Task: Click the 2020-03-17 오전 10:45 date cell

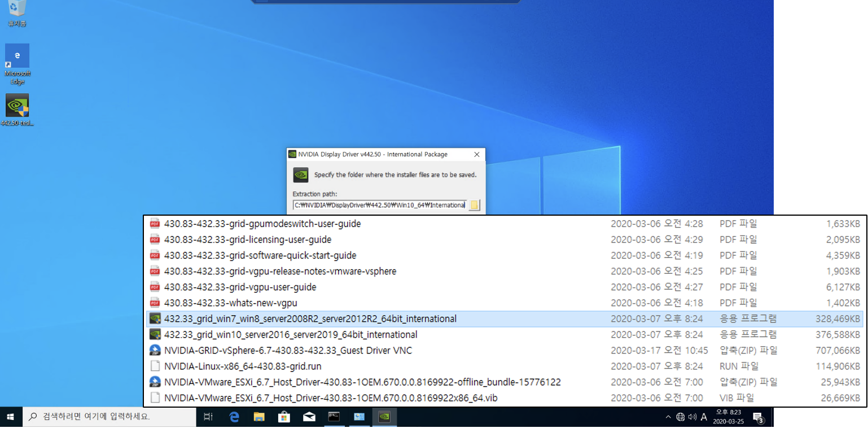Action: pyautogui.click(x=659, y=350)
